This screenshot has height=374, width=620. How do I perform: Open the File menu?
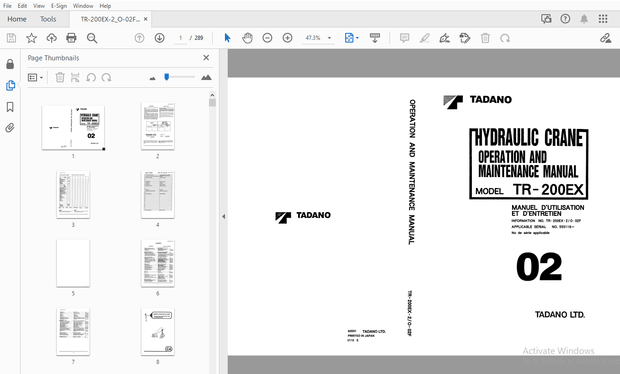[x=7, y=6]
